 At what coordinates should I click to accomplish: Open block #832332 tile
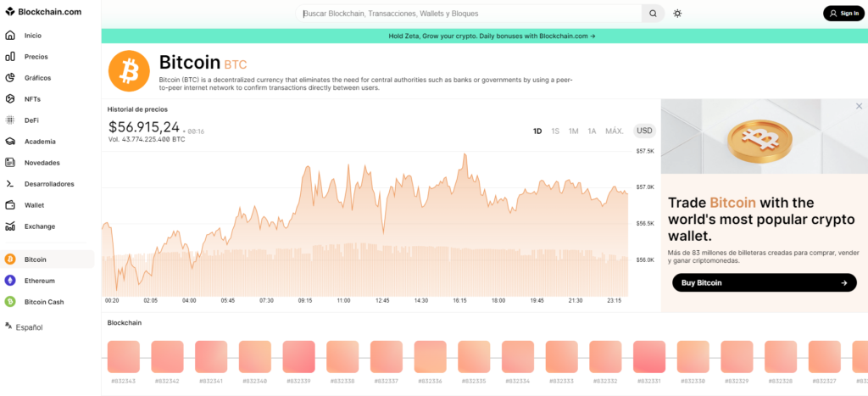(x=605, y=357)
